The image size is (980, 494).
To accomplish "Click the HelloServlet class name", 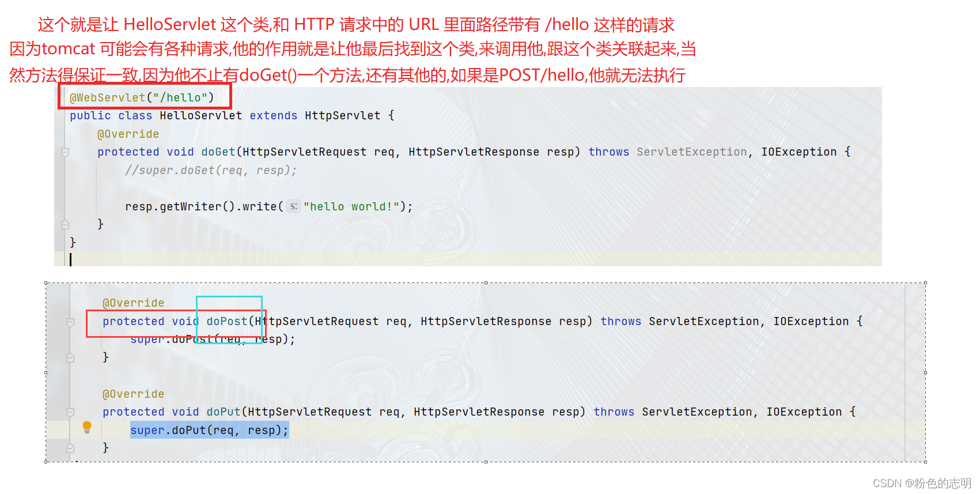I will [201, 115].
